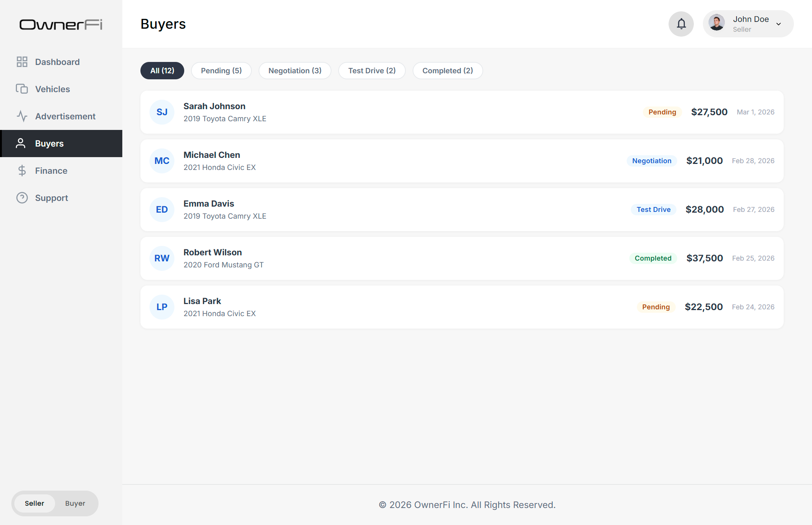Click the Dashboard grid icon
Viewport: 812px width, 525px height.
(x=22, y=62)
